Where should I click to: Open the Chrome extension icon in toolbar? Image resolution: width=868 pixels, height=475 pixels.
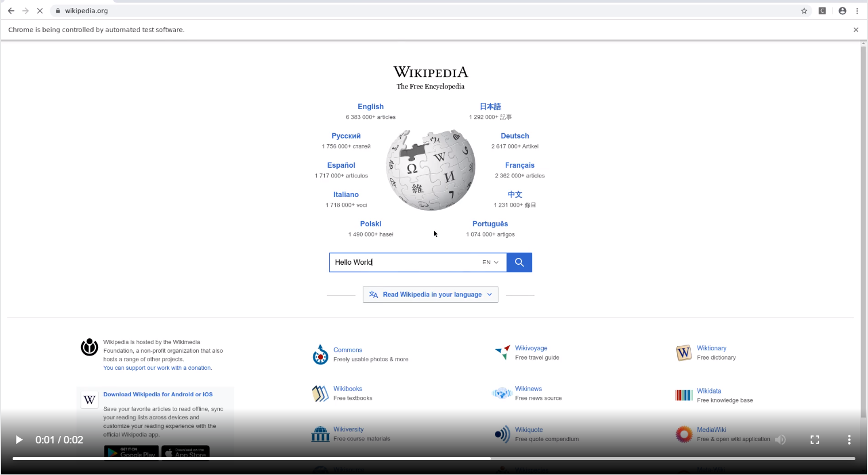click(x=822, y=11)
